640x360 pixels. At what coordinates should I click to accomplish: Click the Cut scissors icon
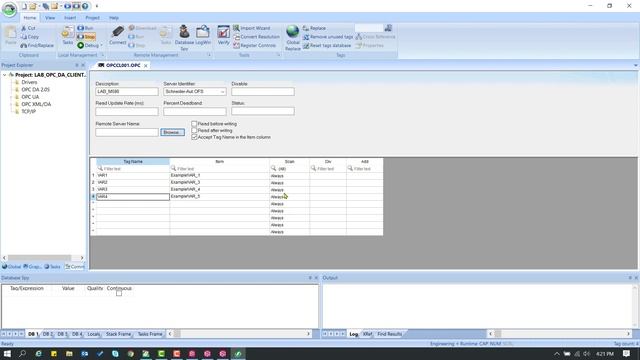(x=24, y=28)
